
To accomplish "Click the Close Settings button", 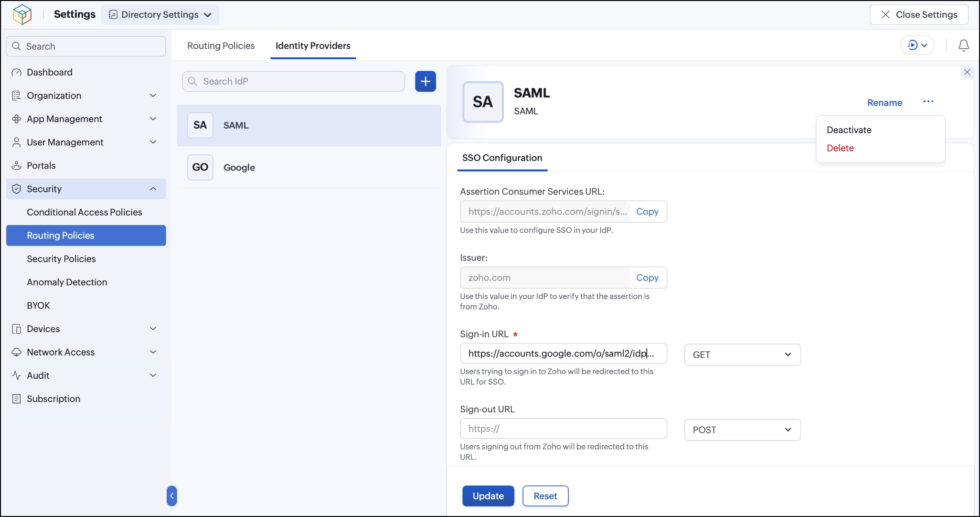I will pos(919,15).
